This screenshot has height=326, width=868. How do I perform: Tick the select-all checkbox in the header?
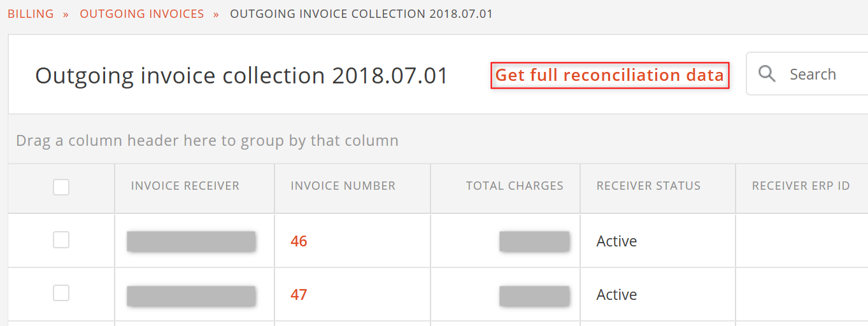coord(61,187)
